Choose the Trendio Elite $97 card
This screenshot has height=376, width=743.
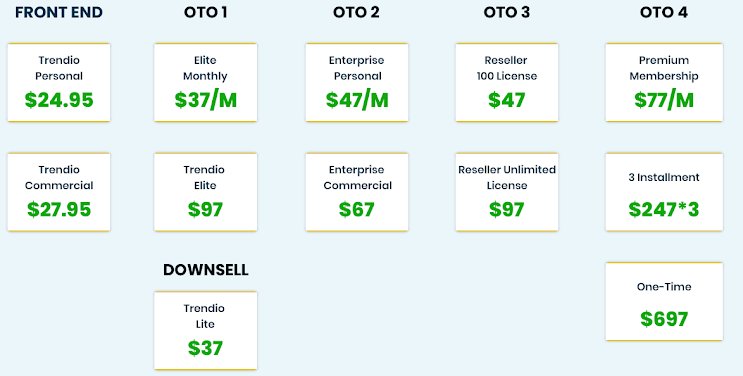pos(206,192)
